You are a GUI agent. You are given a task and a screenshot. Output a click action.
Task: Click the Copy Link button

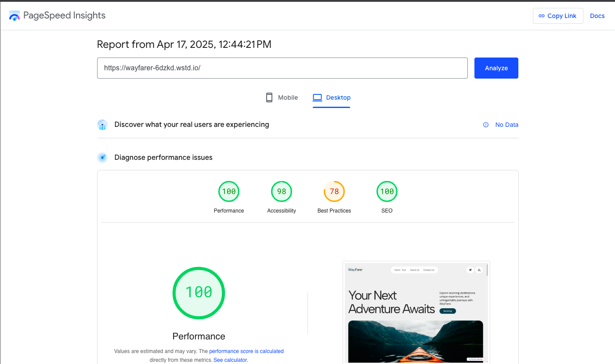[558, 16]
